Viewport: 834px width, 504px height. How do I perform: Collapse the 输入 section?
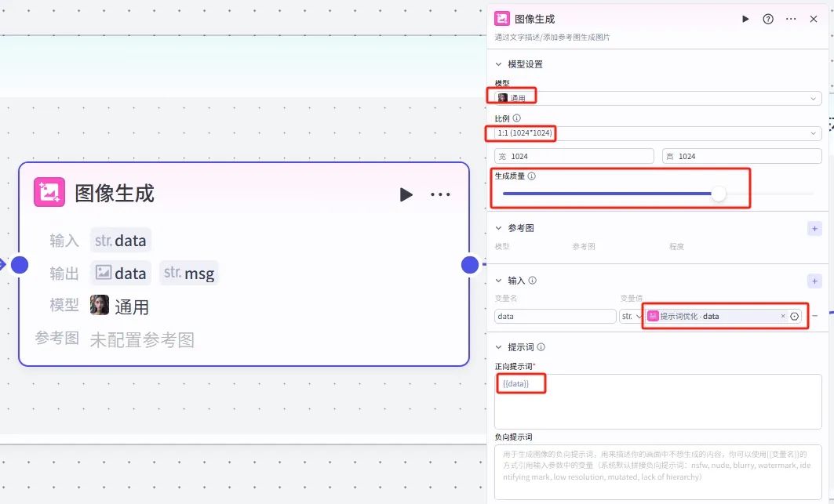click(498, 281)
